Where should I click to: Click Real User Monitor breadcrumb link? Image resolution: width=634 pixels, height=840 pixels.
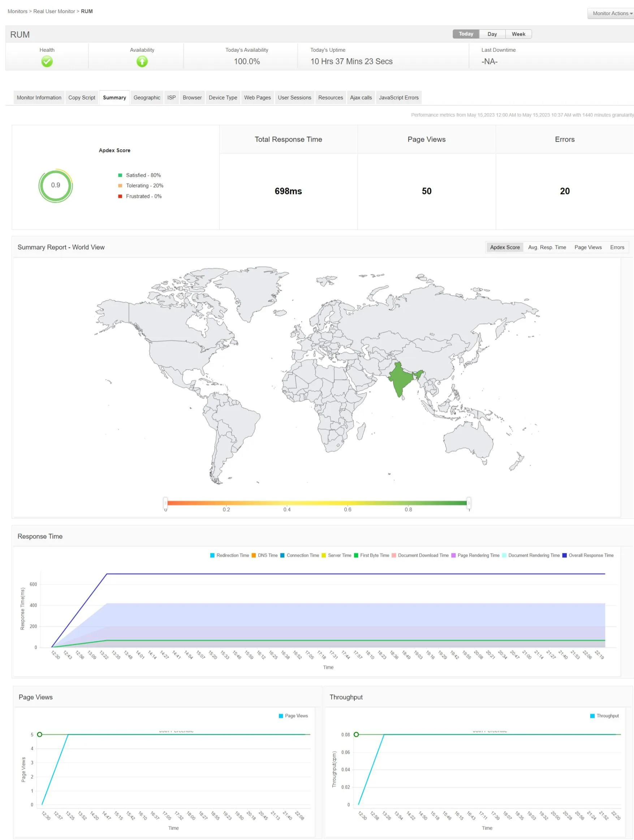pos(54,12)
